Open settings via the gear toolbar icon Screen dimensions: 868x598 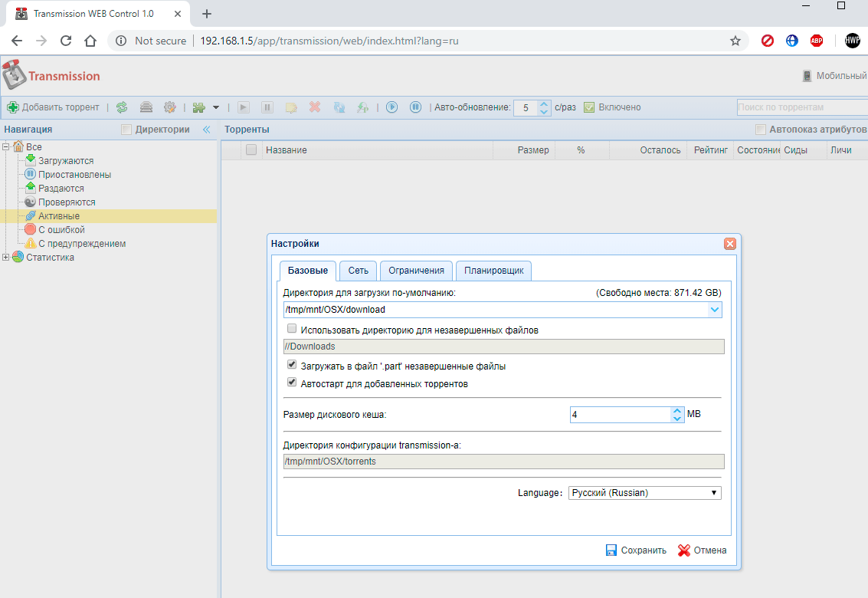click(170, 107)
